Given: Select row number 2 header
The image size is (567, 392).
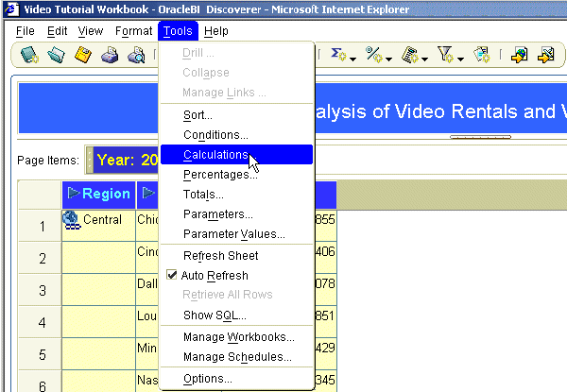Looking at the screenshot, I should click(40, 258).
